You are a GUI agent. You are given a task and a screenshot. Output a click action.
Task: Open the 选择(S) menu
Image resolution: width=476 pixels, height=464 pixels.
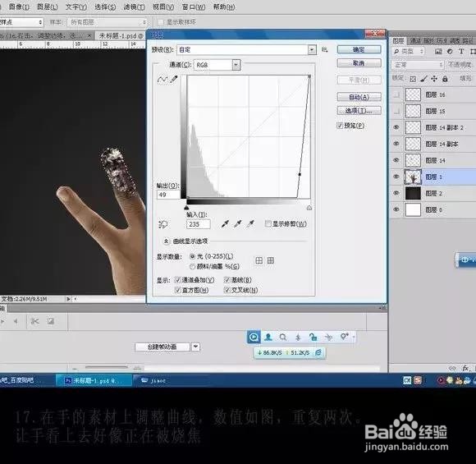[105, 7]
